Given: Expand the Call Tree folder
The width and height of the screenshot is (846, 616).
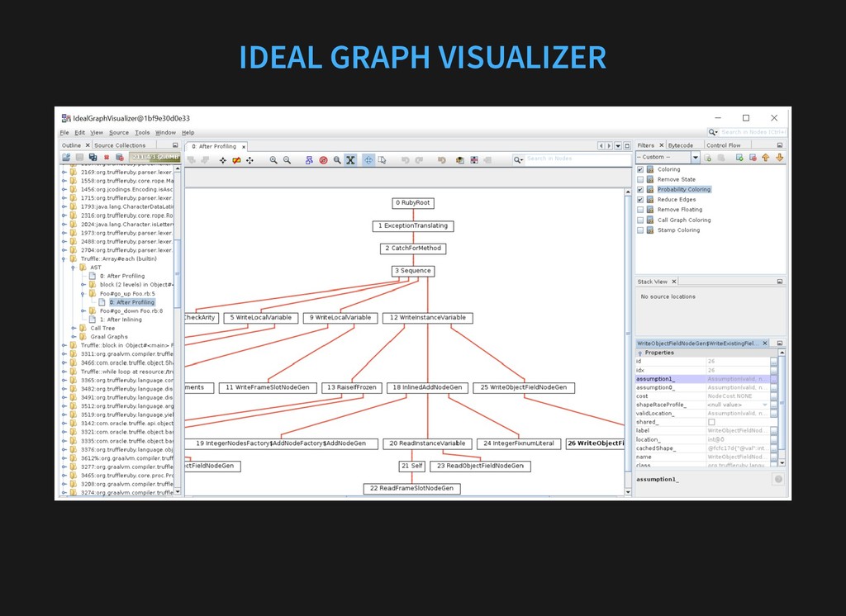Looking at the screenshot, I should [74, 328].
